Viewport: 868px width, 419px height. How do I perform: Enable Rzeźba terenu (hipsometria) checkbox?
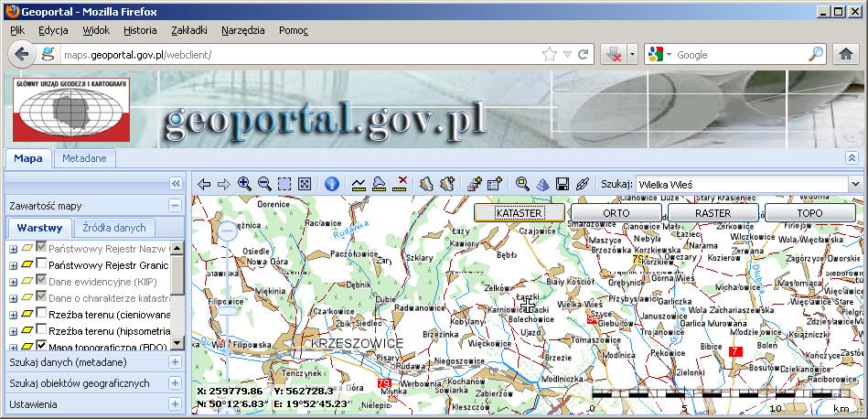click(x=41, y=330)
